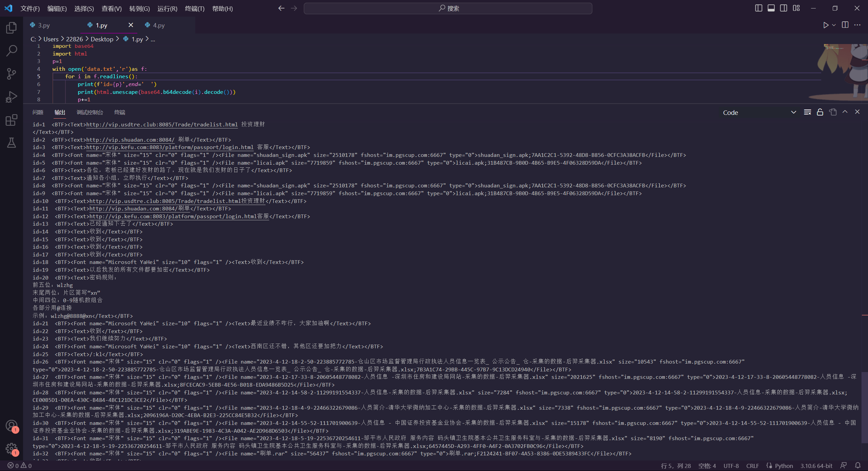868x471 pixels.
Task: Maximize panel size with the chevron
Action: pos(845,112)
